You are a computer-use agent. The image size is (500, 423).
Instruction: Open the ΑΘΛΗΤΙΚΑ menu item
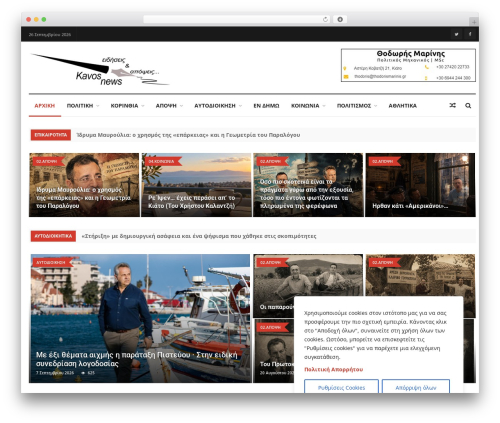click(x=402, y=106)
